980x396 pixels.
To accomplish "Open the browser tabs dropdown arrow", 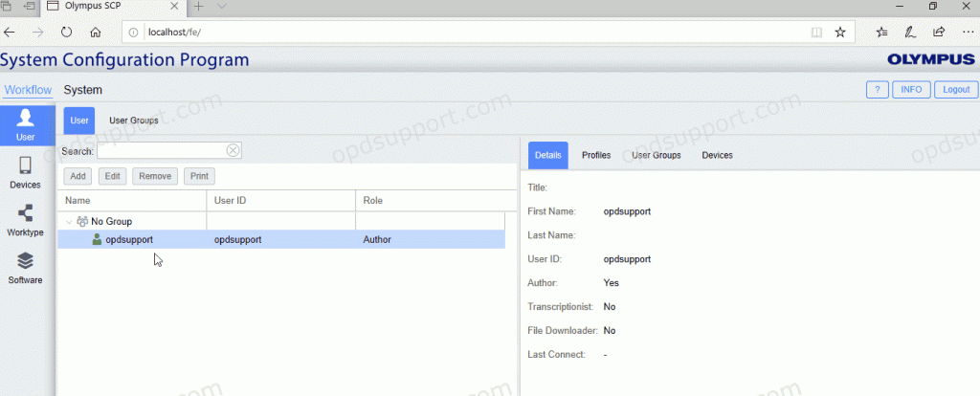I will click(x=222, y=7).
